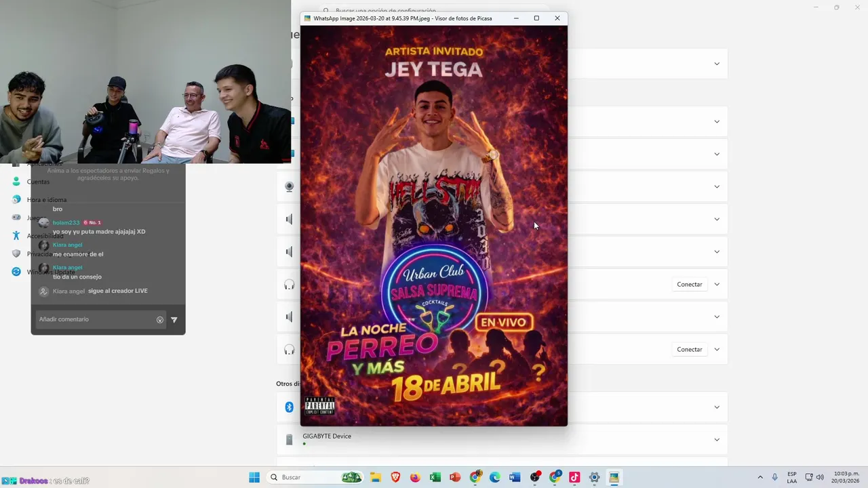Click the Windows Update sync icon

pos(16,272)
